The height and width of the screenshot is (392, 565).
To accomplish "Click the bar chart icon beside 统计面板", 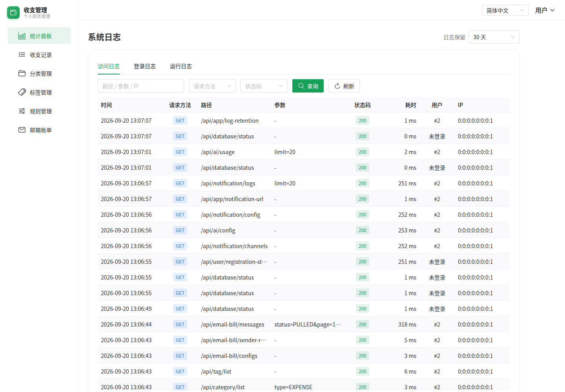I will pyautogui.click(x=22, y=36).
